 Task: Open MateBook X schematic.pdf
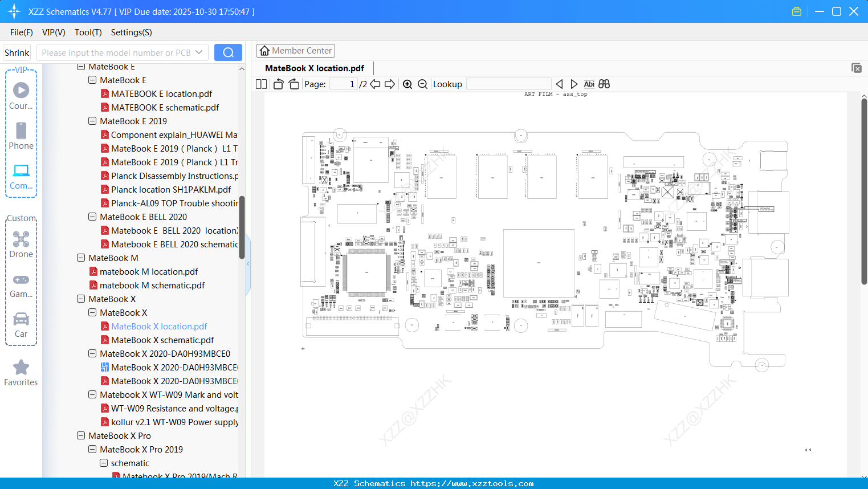(x=162, y=340)
